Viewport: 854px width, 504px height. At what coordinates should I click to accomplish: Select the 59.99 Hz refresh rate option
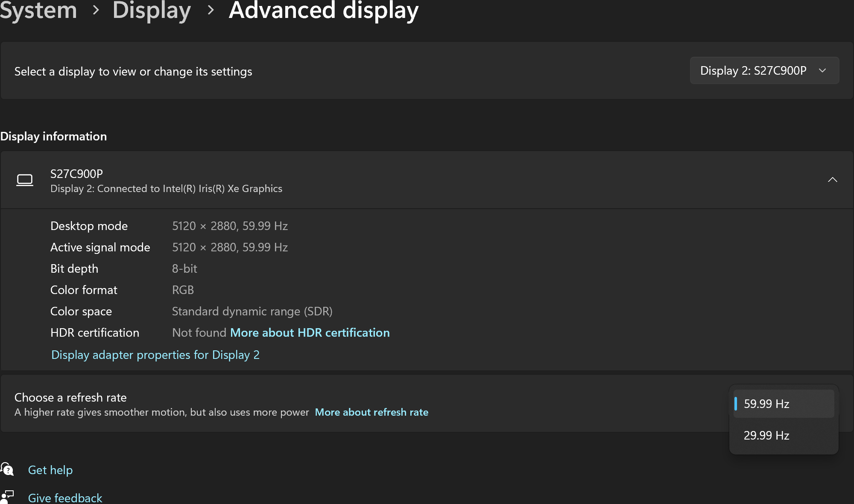784,404
